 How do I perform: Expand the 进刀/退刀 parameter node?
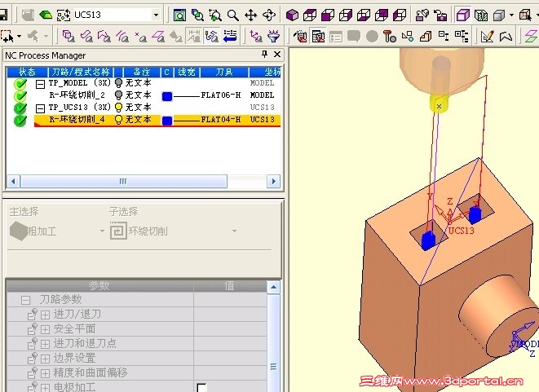click(45, 315)
